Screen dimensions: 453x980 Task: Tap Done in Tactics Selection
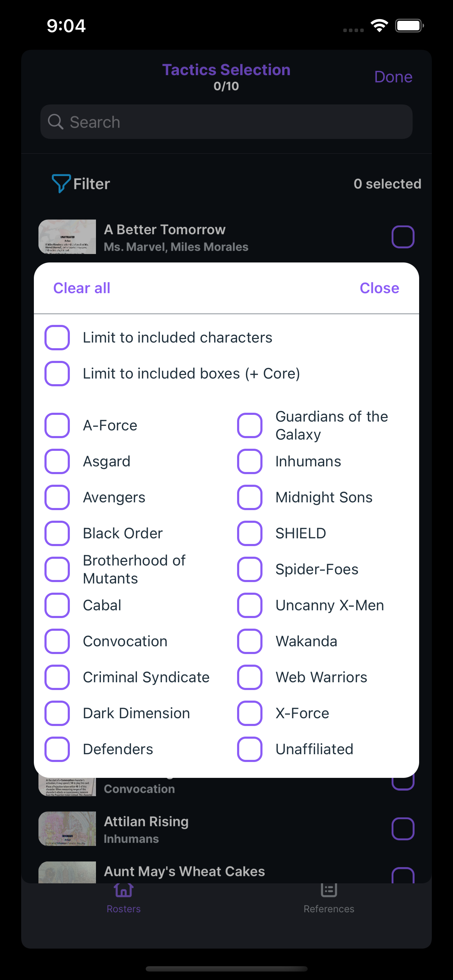[x=393, y=77]
